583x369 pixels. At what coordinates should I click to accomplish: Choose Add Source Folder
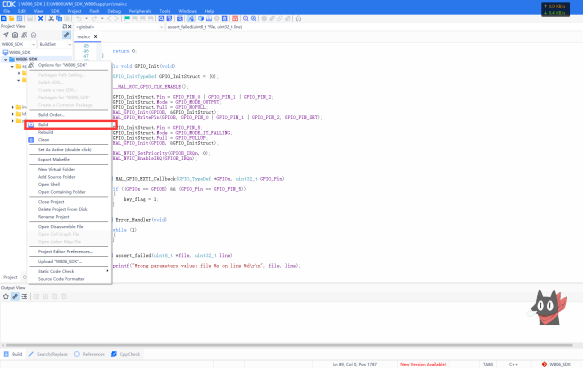coord(69,177)
